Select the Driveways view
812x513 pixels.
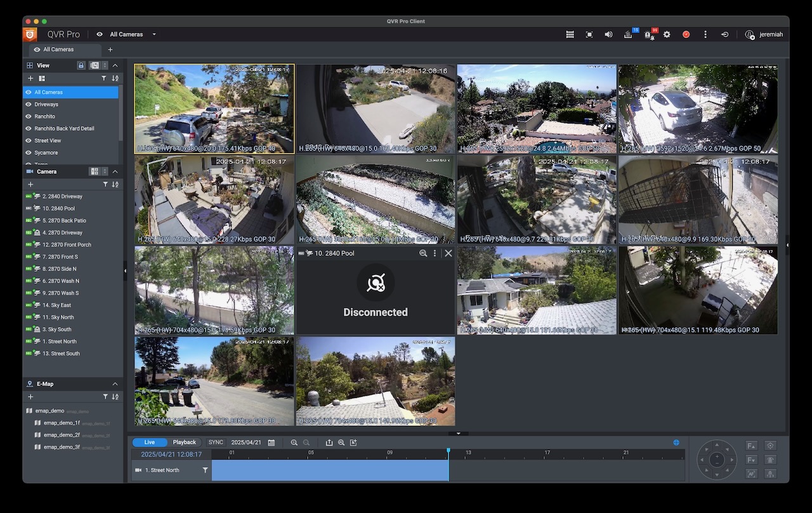coord(71,104)
